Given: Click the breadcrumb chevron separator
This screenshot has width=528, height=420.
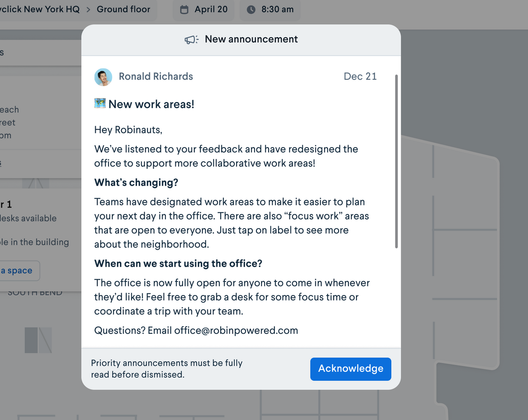Looking at the screenshot, I should 88,9.
